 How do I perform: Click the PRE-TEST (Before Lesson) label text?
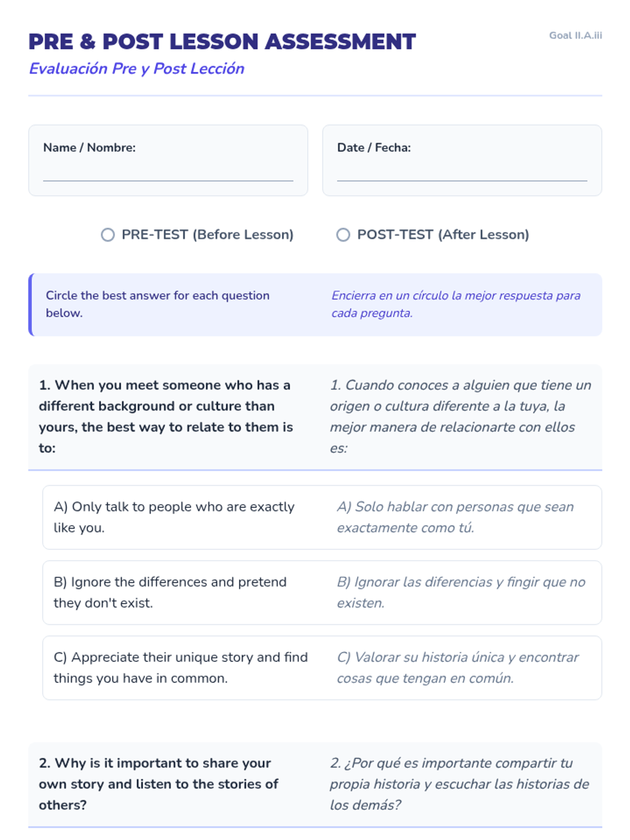click(207, 235)
